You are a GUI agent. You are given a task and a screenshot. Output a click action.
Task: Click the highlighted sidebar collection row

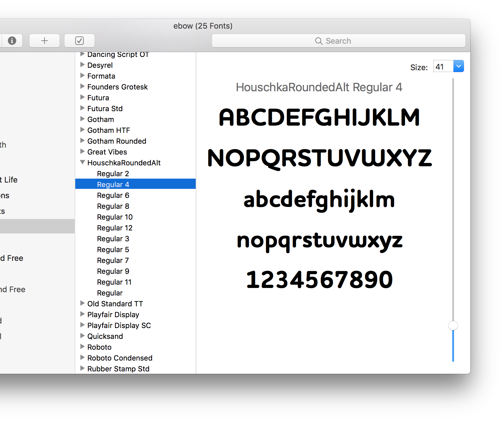[x=37, y=226]
